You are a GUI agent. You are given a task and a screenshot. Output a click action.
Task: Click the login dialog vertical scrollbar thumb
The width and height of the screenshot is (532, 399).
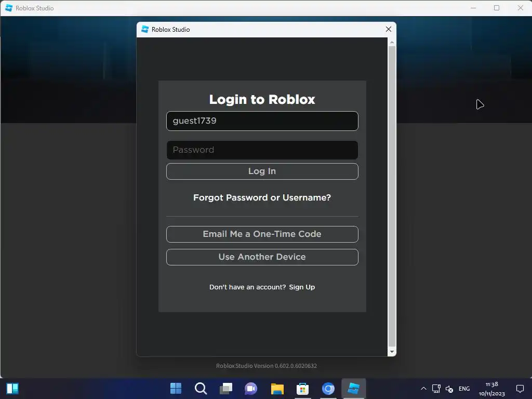click(392, 197)
